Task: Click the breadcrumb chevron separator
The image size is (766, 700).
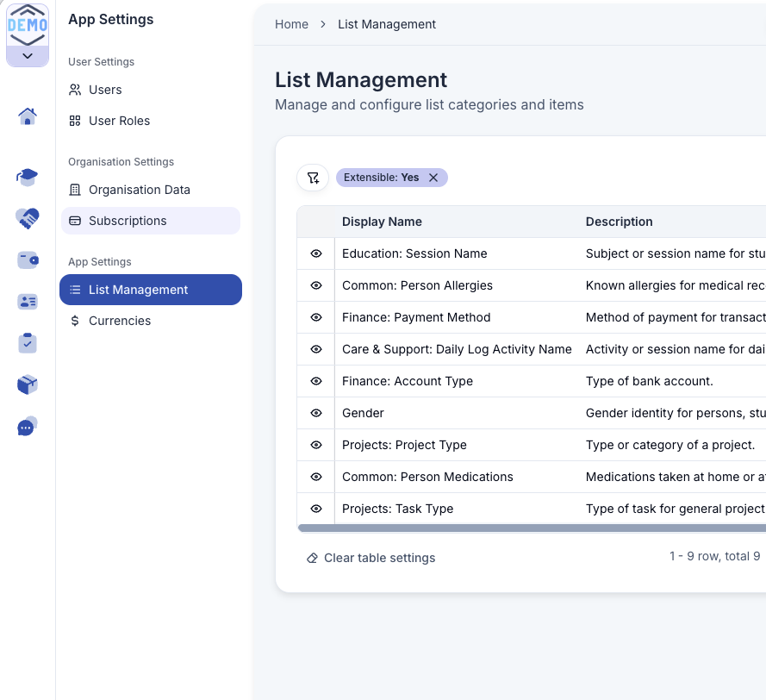Action: tap(323, 24)
